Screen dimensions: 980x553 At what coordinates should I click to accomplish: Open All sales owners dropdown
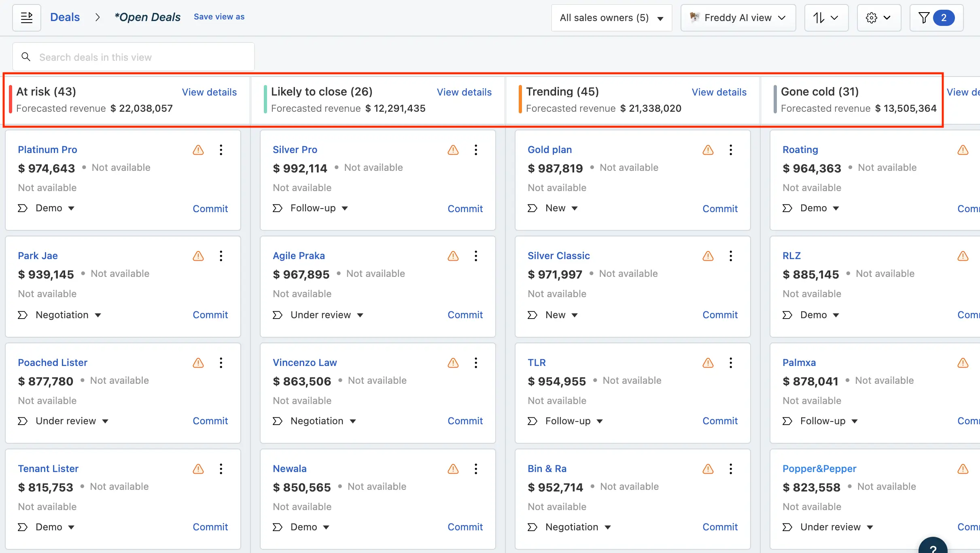[x=611, y=17]
